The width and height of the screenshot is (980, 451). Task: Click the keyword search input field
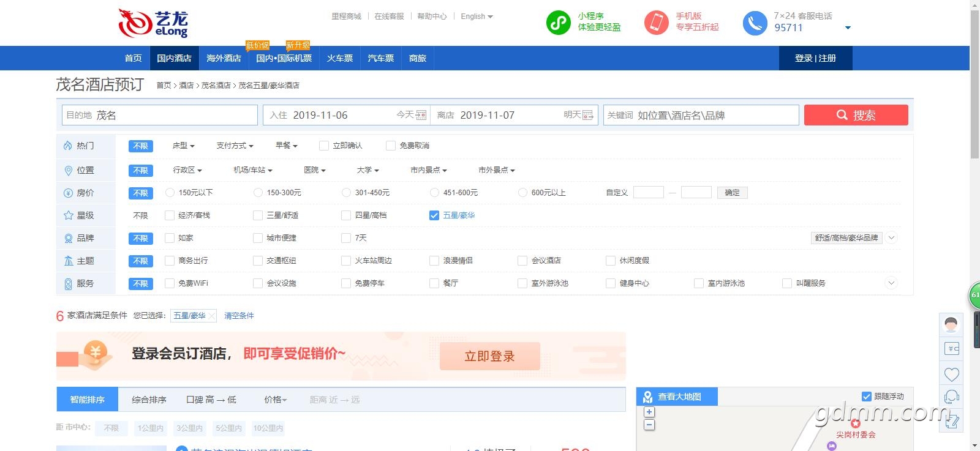701,115
